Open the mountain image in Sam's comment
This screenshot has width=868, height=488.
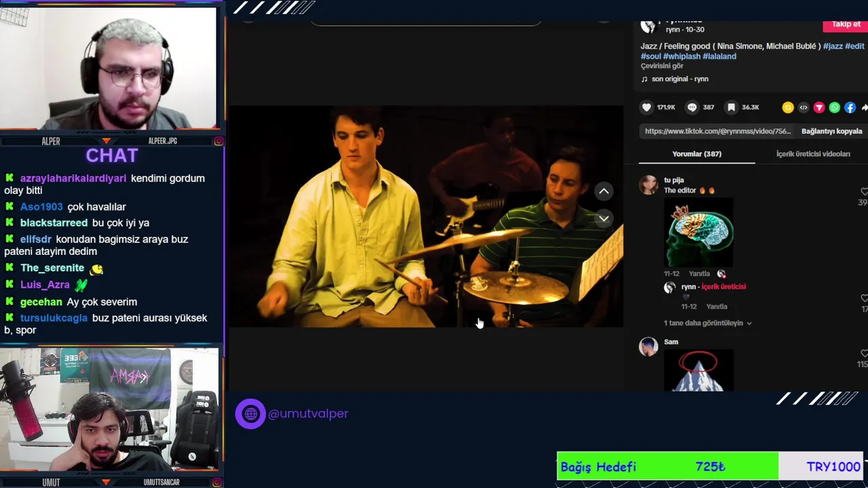[x=698, y=370]
